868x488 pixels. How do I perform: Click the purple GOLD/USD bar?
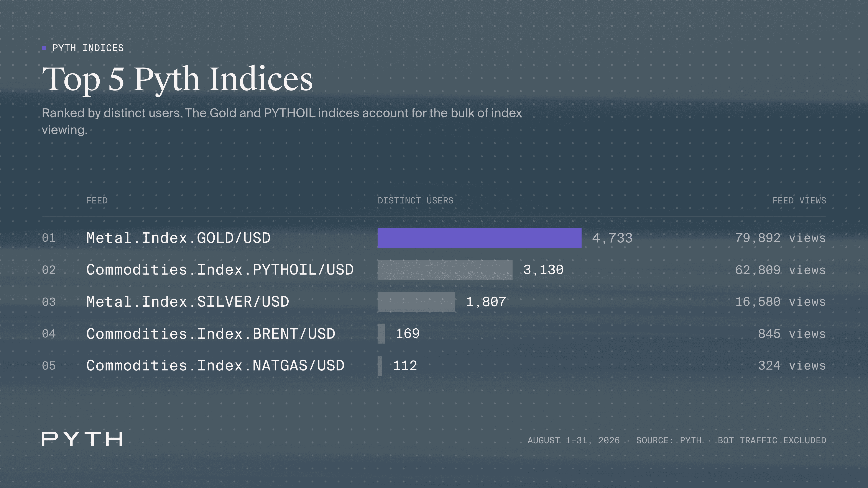[x=480, y=238]
